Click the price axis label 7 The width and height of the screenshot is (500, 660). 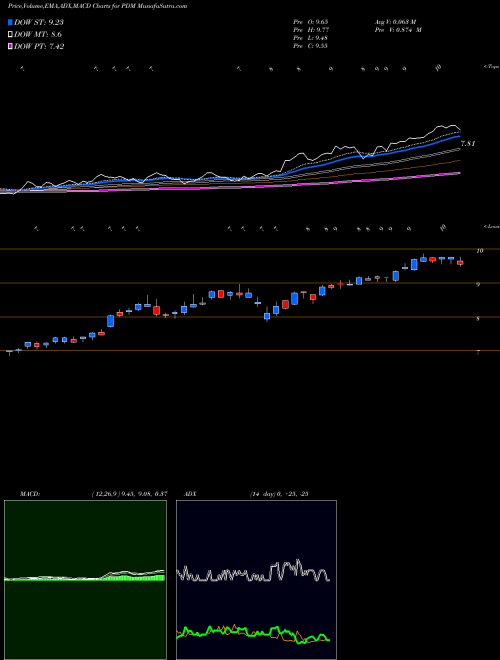478,353
